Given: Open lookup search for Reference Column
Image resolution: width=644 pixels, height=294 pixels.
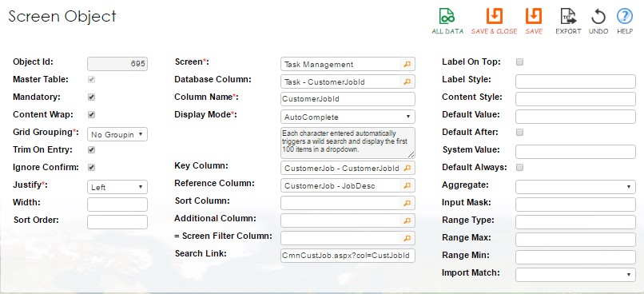Looking at the screenshot, I should pyautogui.click(x=407, y=185).
